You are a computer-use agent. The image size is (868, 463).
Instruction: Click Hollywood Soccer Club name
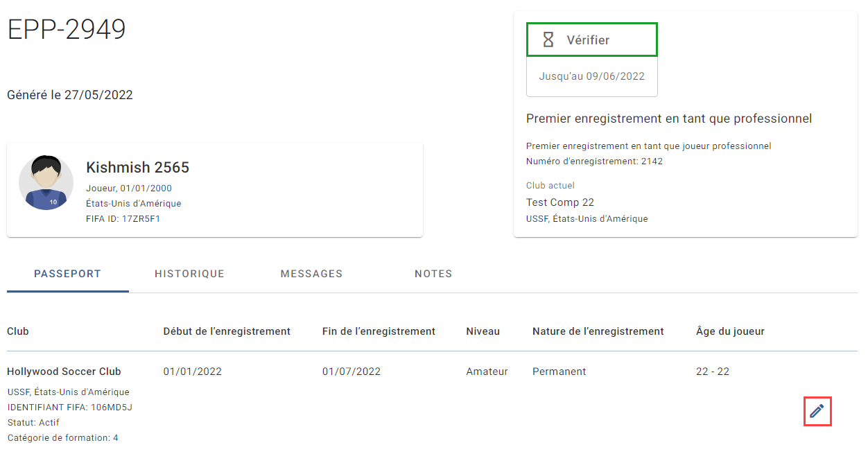tap(64, 372)
